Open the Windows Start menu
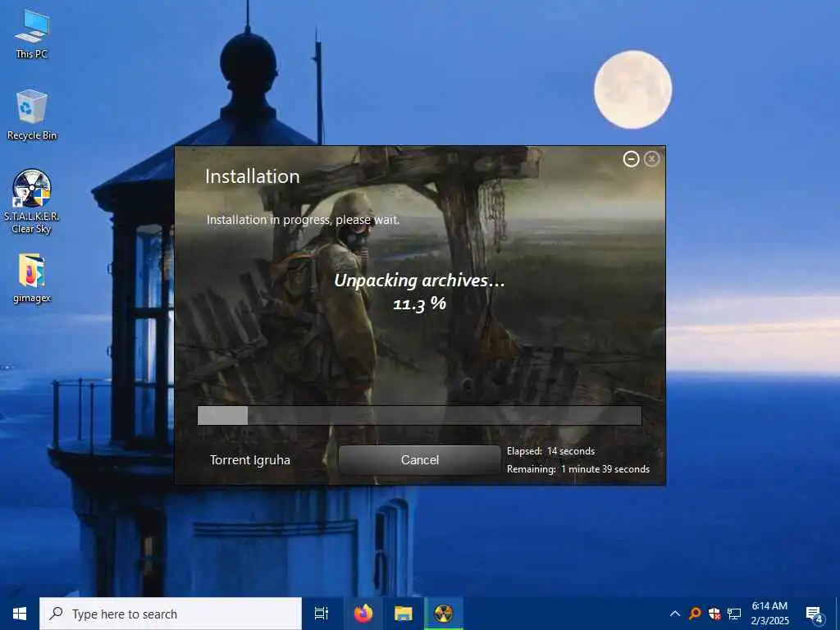The image size is (840, 630). click(x=20, y=614)
